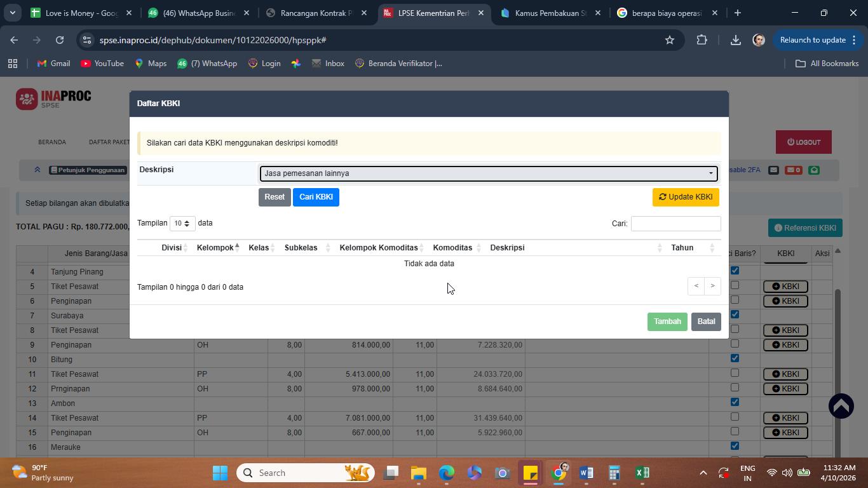Toggle checkbox in row 14 Tiket Pesawat
This screenshot has width=868, height=488.
[x=735, y=417]
